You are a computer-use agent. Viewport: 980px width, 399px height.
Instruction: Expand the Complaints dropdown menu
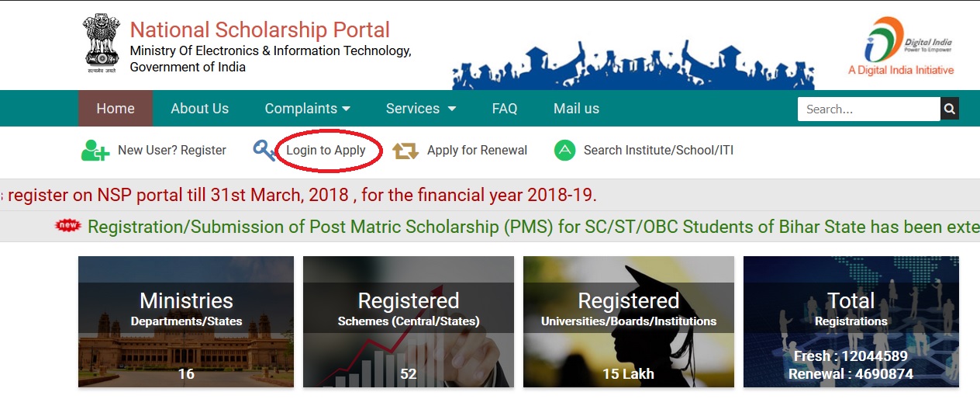pos(308,109)
